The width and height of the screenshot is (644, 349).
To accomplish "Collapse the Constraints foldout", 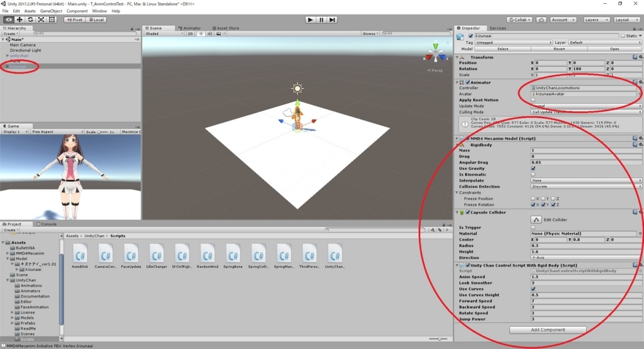I will tap(457, 192).
